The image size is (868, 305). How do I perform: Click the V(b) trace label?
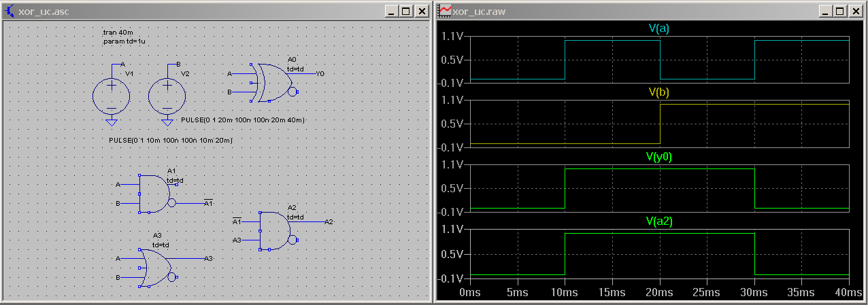coord(659,92)
